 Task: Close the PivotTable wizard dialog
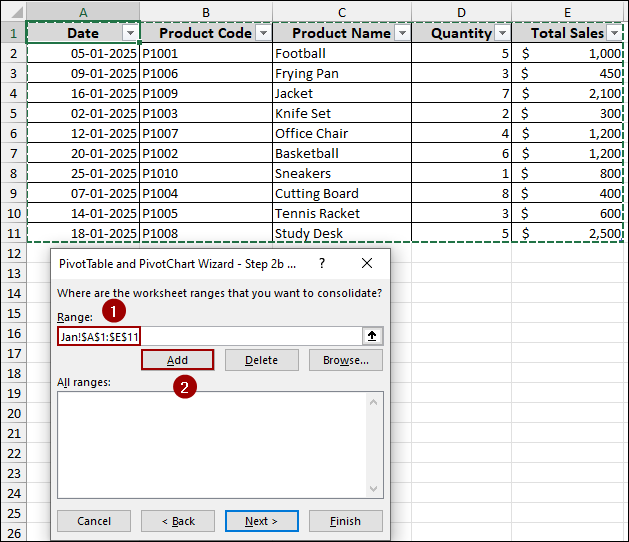point(367,263)
